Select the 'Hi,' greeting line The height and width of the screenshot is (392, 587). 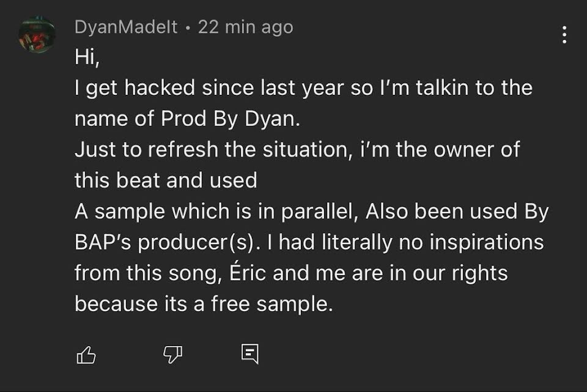click(87, 57)
